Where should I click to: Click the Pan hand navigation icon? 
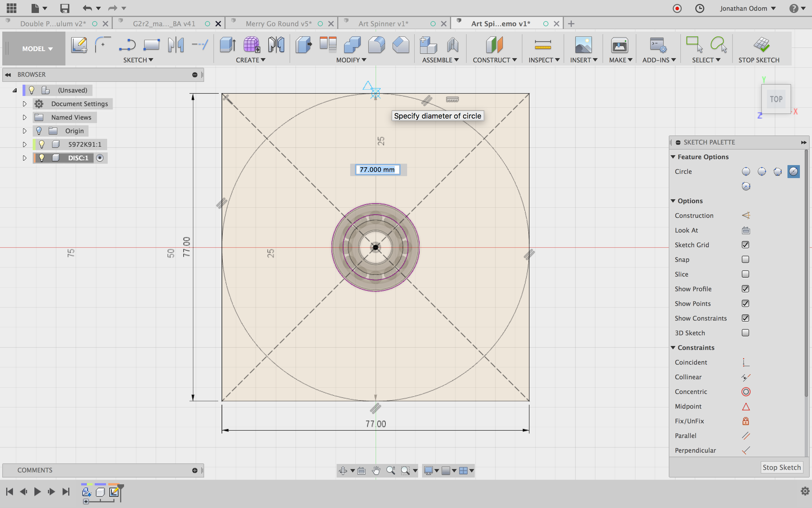click(x=376, y=470)
